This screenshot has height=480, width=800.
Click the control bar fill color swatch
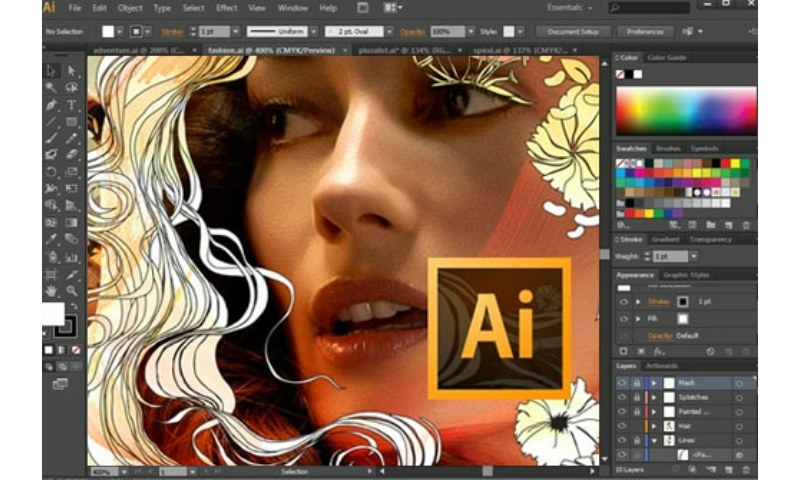[x=108, y=32]
